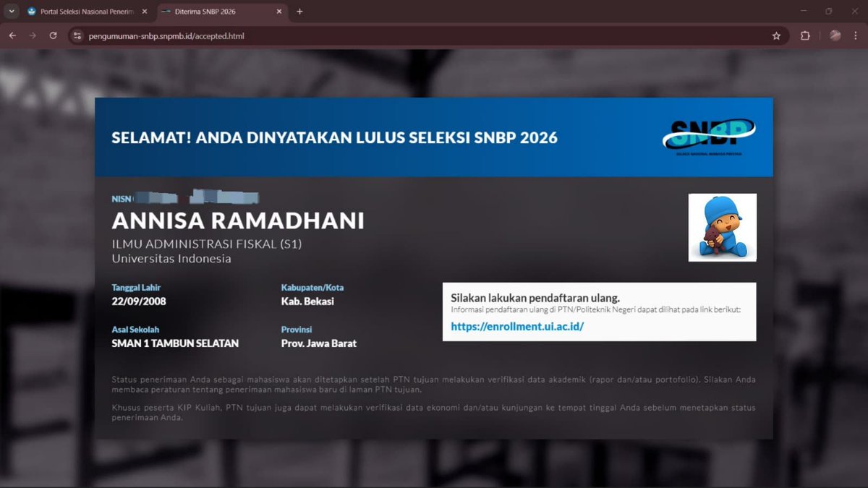868x488 pixels.
Task: Select the Diterima SNBP 2026 tab
Action: 223,12
